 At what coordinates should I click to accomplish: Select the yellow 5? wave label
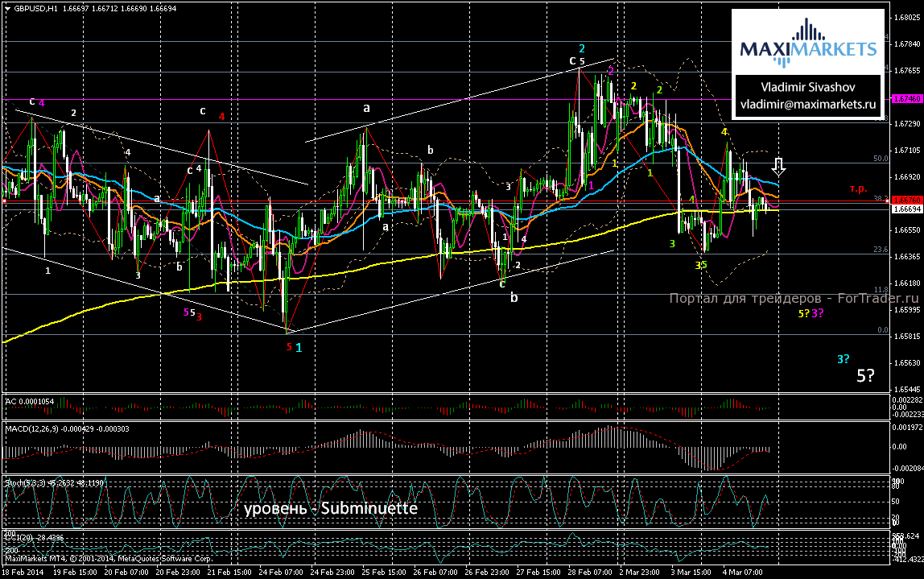(x=802, y=312)
